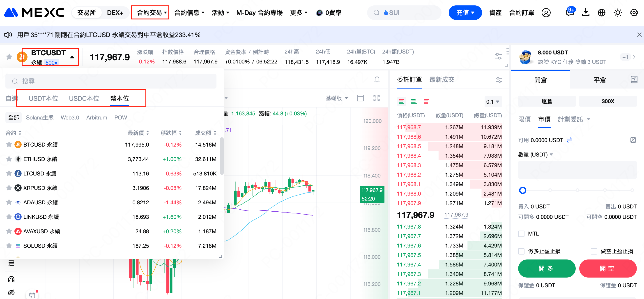Switch to the 平倉 tab

[x=600, y=80]
